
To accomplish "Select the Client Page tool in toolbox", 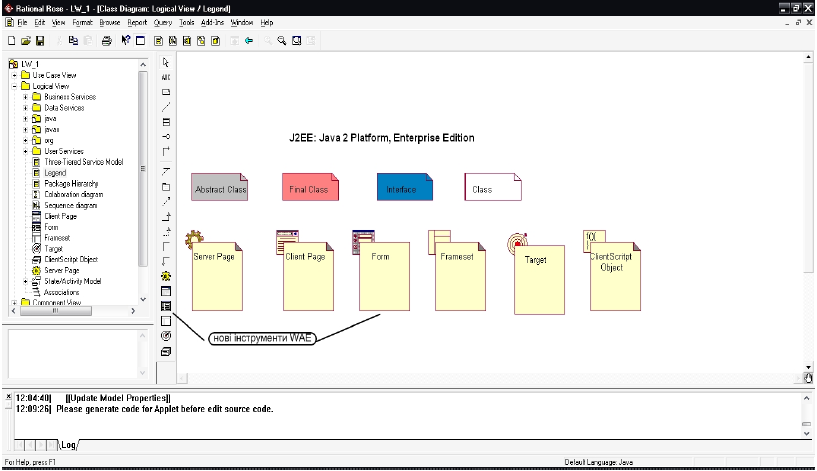I will 166,291.
